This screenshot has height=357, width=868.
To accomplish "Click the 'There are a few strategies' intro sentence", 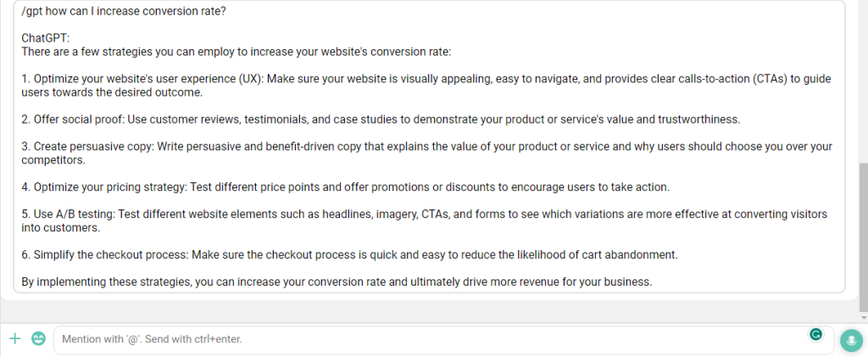I will point(236,52).
